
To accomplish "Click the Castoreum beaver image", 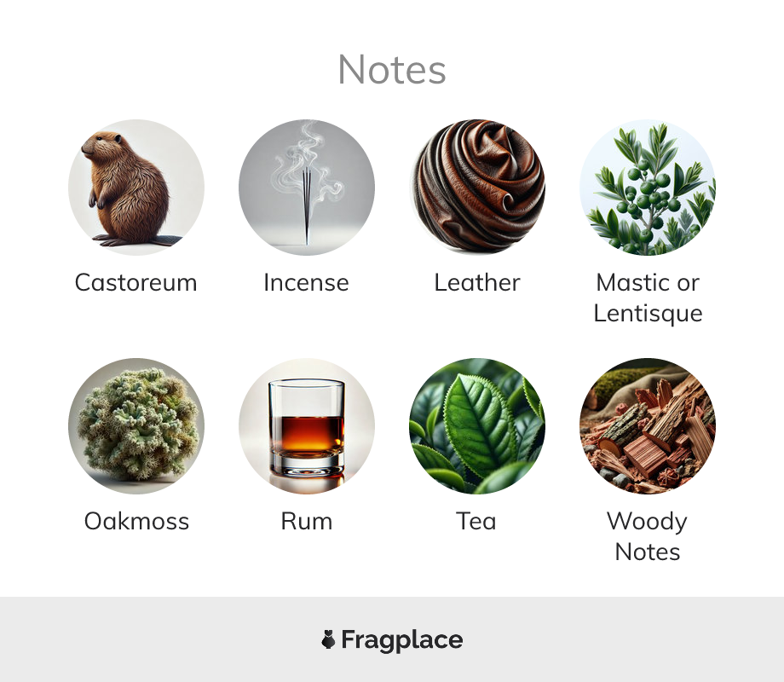I will pyautogui.click(x=136, y=188).
